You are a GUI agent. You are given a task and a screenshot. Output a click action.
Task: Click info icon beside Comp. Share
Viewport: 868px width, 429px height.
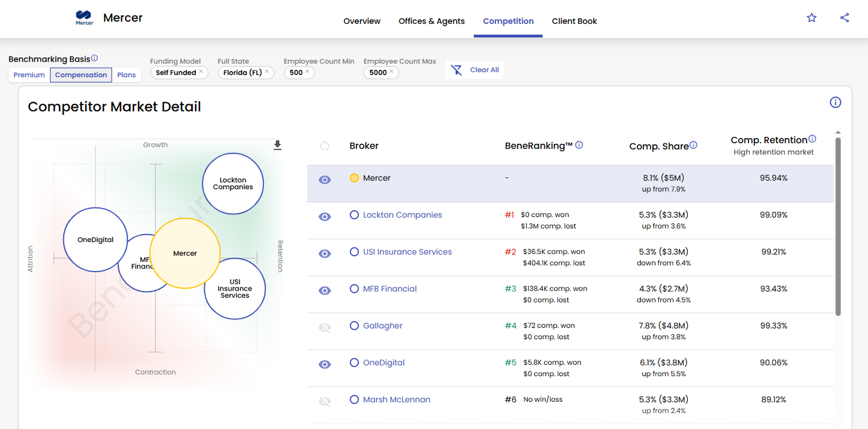693,145
